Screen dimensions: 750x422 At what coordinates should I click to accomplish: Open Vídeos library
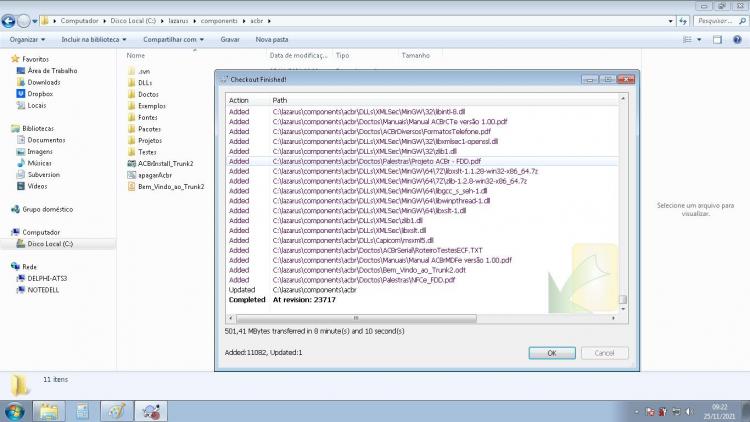[32, 186]
